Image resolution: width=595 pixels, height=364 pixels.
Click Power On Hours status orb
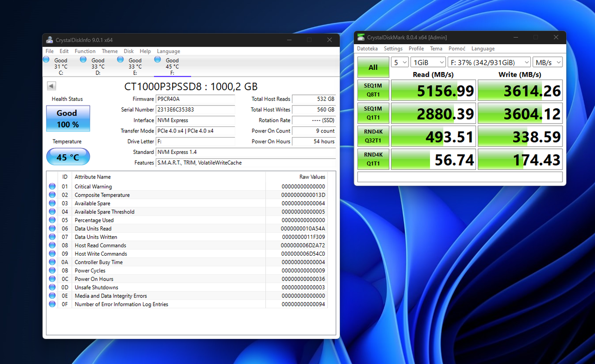(52, 278)
